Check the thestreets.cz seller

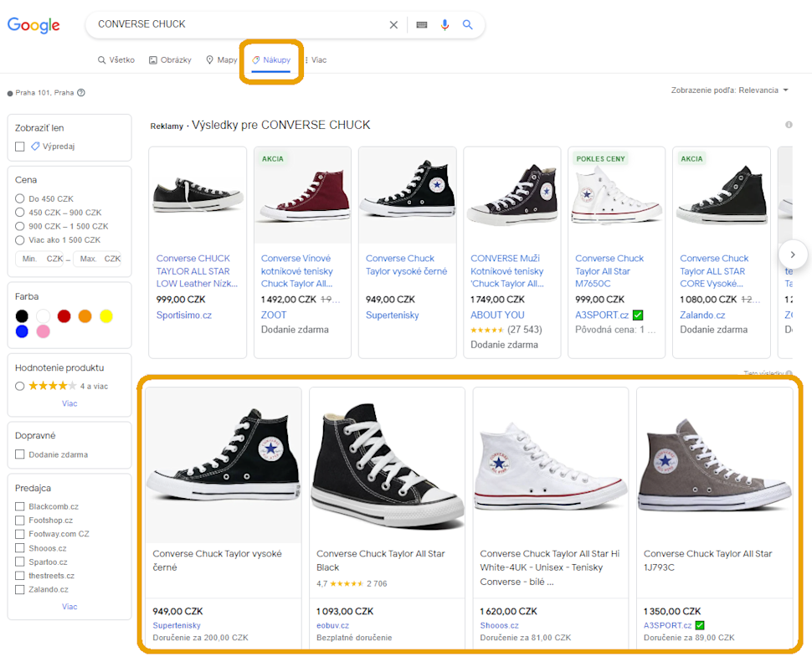click(20, 576)
